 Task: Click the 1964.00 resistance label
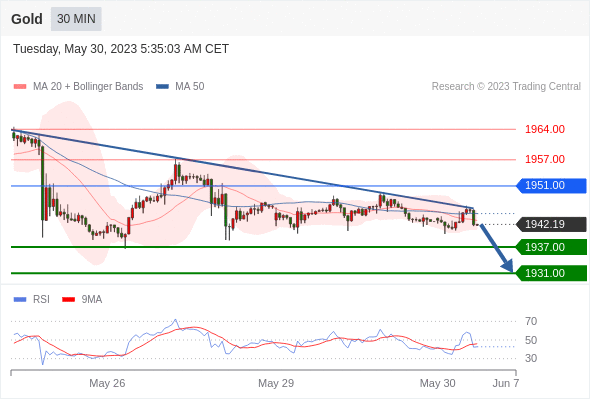point(545,129)
